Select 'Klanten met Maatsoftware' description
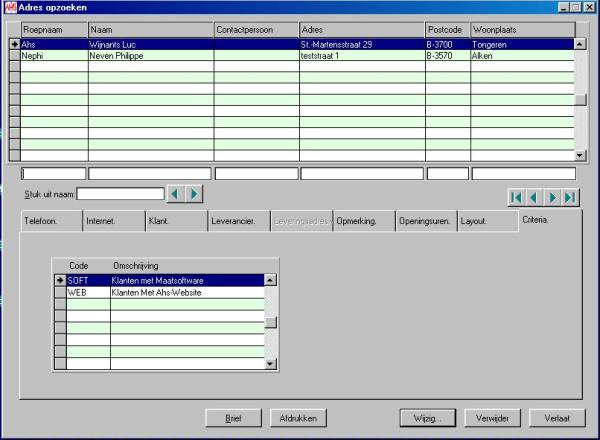Screen dimensions: 600x440 [x=187, y=280]
